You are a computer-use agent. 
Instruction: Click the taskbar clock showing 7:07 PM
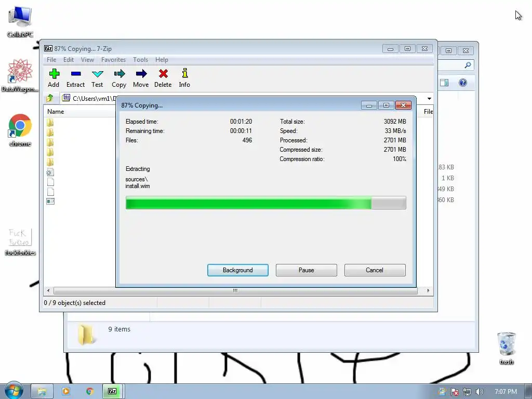[x=506, y=392]
